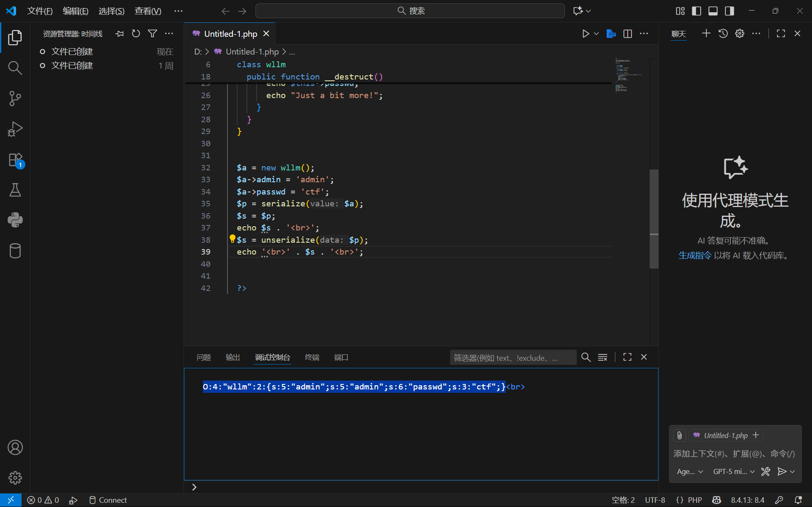Image resolution: width=812 pixels, height=507 pixels.
Task: Focus the debug console filter input
Action: click(x=512, y=358)
